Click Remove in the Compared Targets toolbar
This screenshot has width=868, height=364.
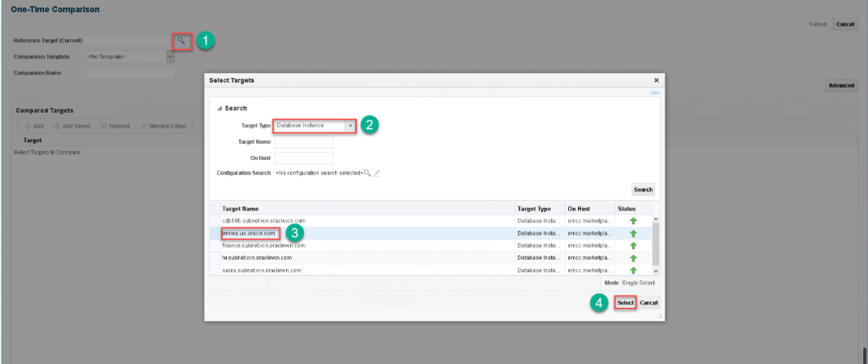[x=115, y=126]
